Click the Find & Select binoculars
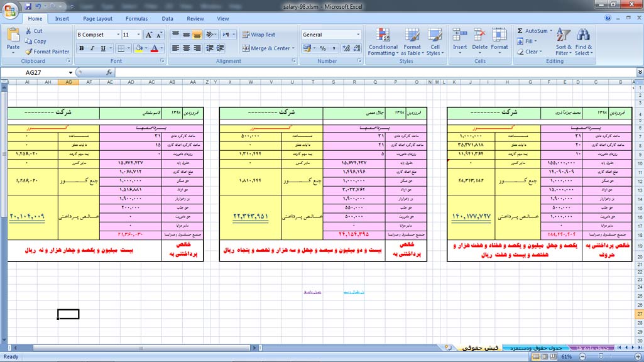The image size is (644, 362). (x=583, y=42)
